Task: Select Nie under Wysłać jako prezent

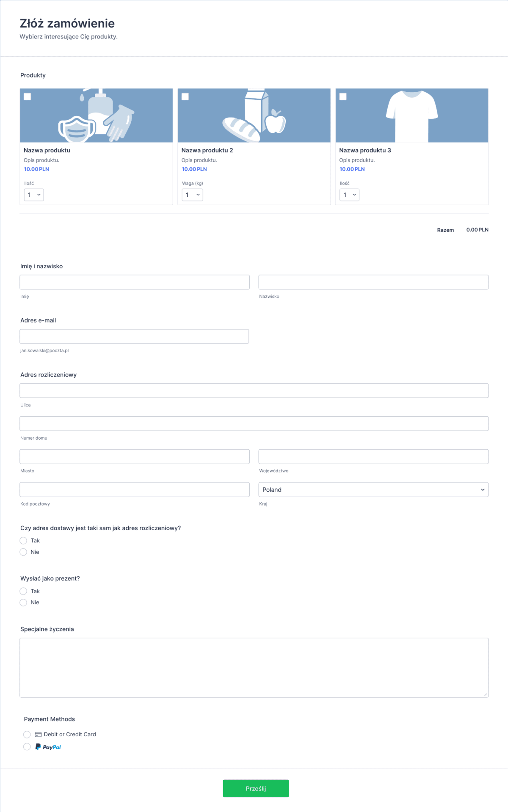Action: point(23,602)
